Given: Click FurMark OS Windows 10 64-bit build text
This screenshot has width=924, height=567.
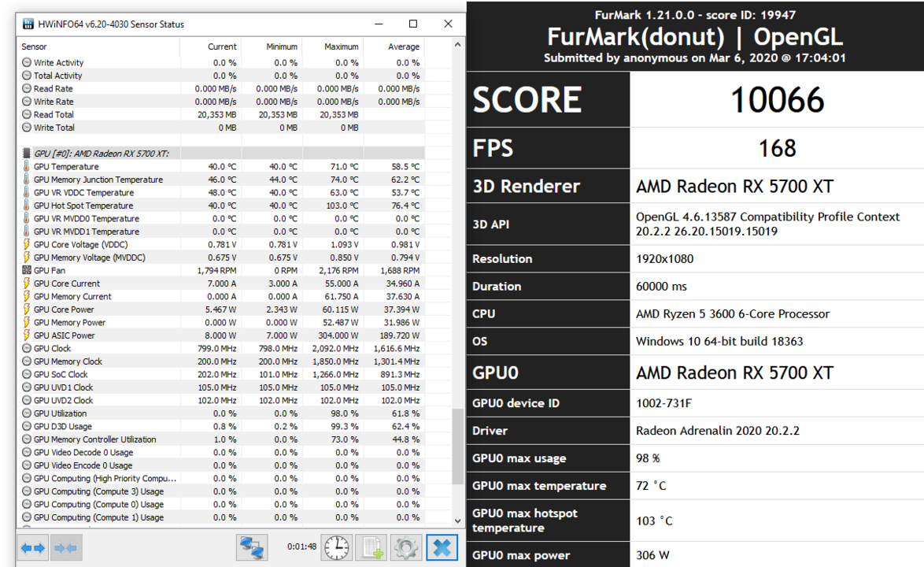Looking at the screenshot, I should (x=719, y=341).
